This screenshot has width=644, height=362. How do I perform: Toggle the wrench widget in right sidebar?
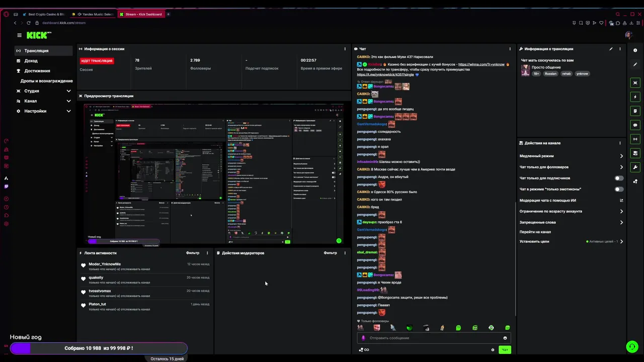635,167
